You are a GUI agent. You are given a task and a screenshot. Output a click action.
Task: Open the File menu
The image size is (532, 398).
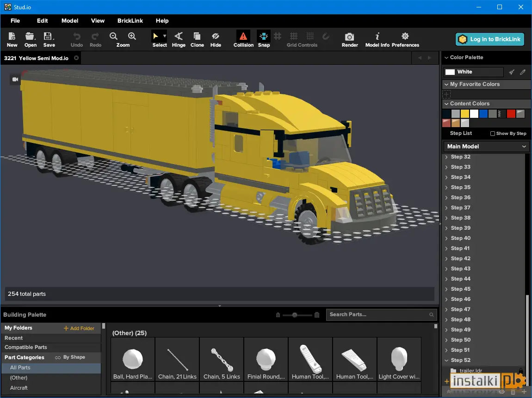(x=15, y=21)
